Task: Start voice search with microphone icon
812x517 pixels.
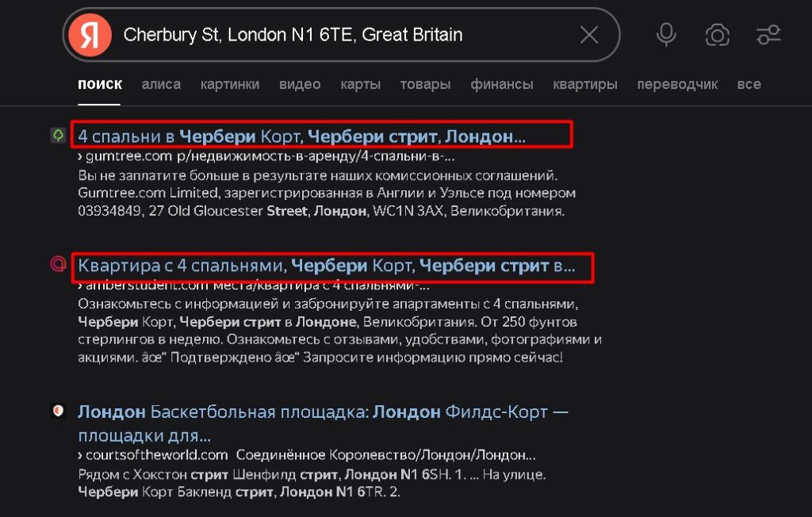Action: point(666,35)
